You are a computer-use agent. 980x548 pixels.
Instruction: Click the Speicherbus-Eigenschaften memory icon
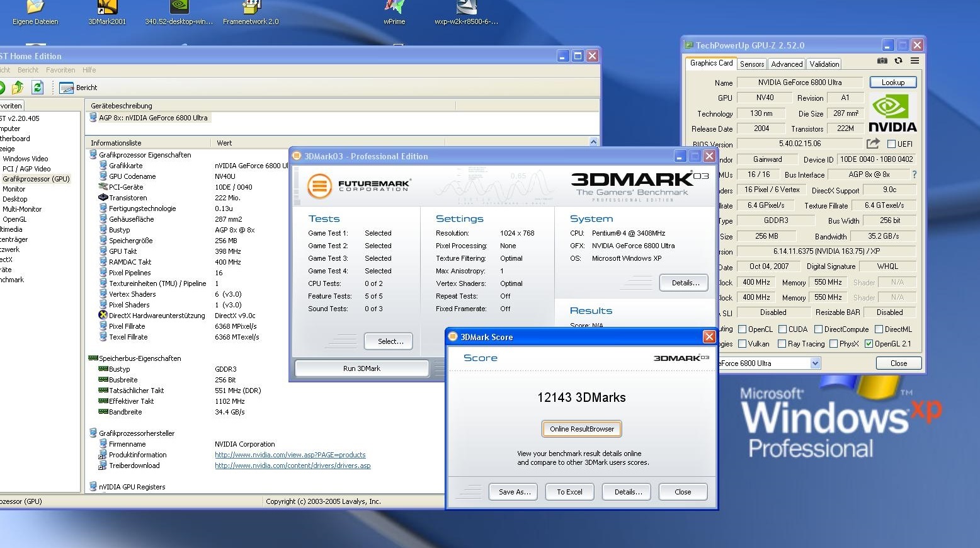tap(93, 358)
